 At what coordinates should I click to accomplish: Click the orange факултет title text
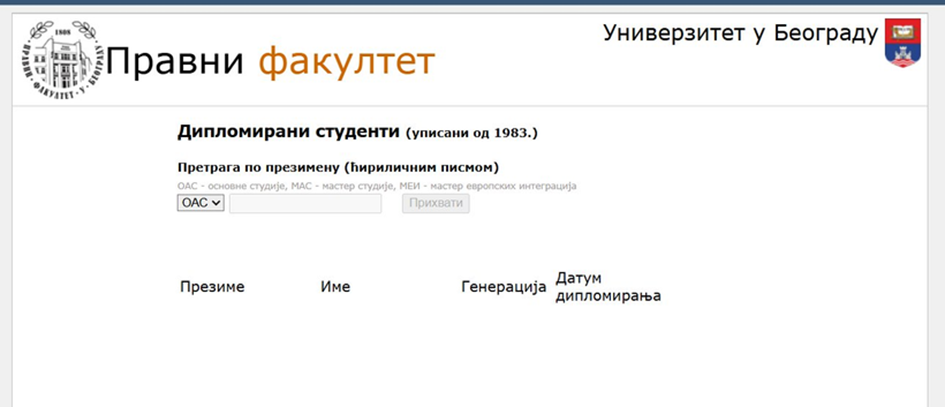point(347,62)
